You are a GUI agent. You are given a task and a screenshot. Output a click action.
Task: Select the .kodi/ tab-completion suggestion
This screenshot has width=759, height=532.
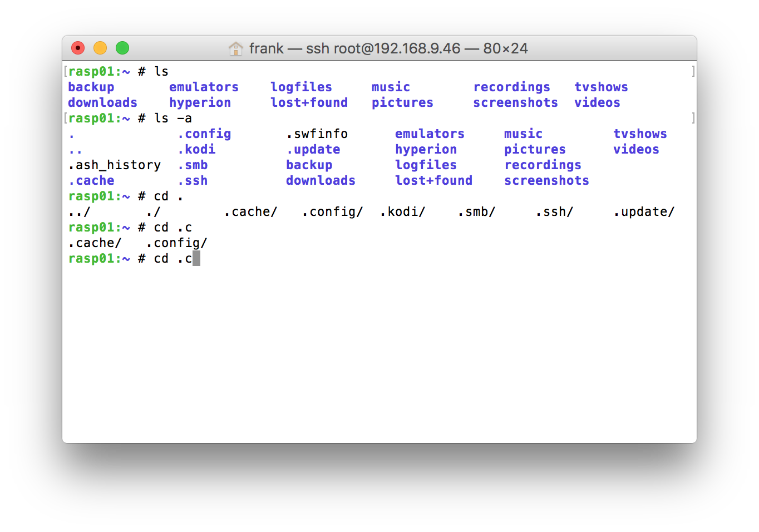403,212
